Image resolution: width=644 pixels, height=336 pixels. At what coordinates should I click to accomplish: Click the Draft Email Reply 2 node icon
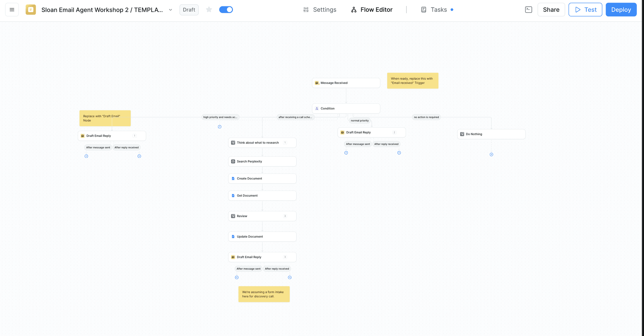(x=342, y=133)
